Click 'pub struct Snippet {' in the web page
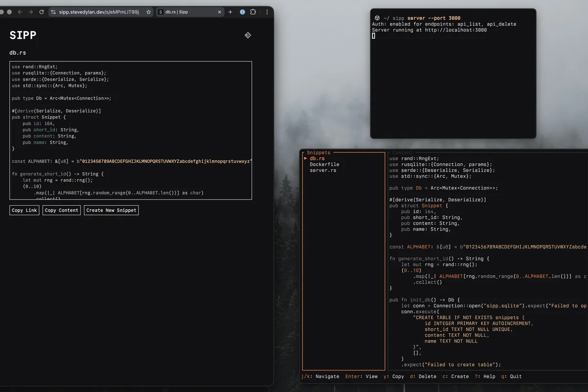This screenshot has width=588, height=392. tap(38, 117)
